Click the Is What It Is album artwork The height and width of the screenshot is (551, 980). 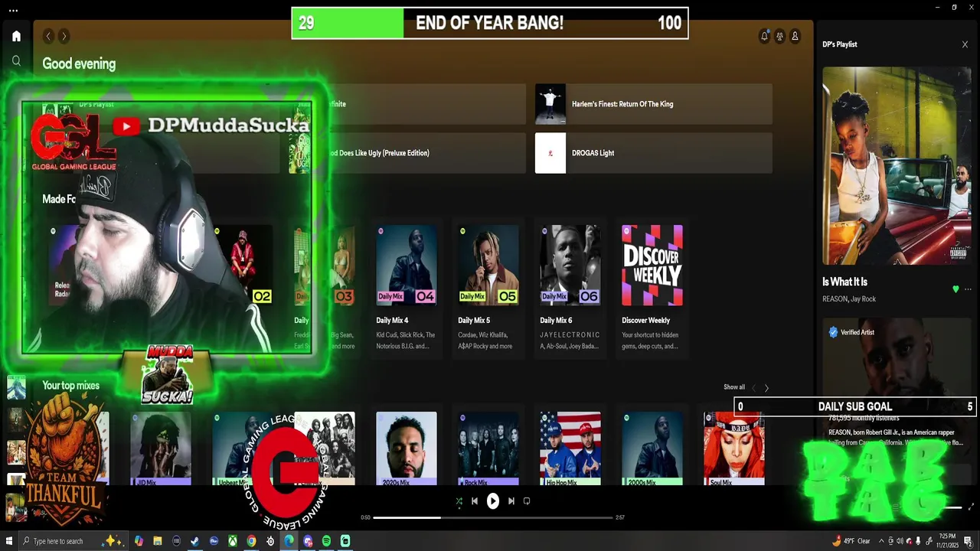[897, 165]
